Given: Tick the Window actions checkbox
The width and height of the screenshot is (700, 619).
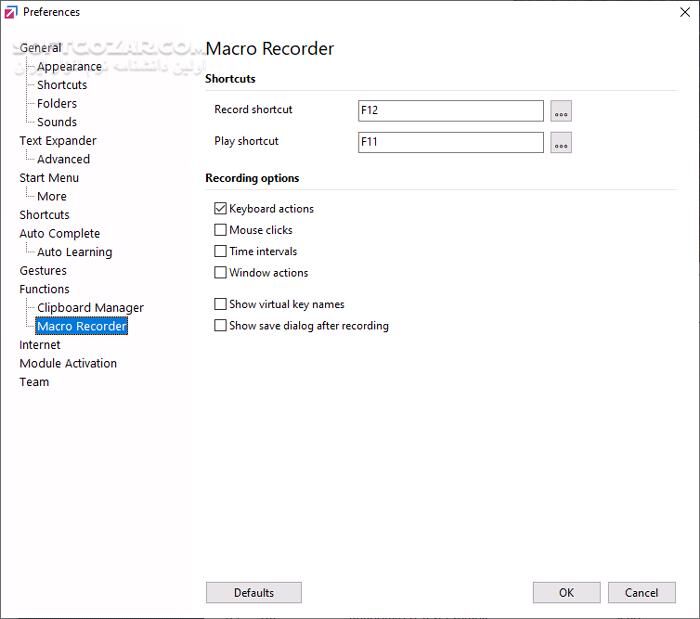Looking at the screenshot, I should (x=221, y=273).
